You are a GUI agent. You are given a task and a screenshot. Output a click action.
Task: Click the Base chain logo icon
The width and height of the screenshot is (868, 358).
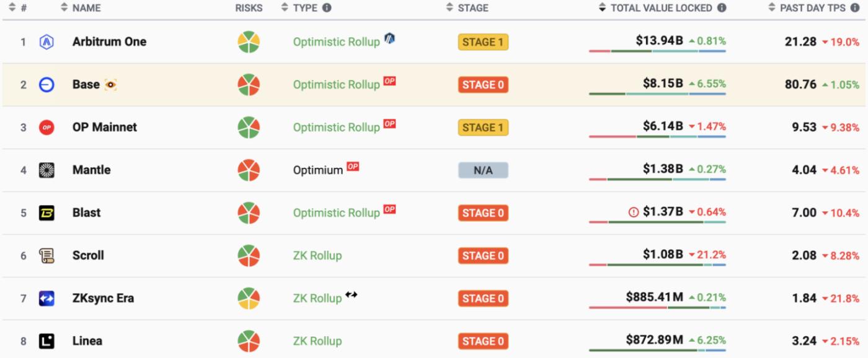point(46,85)
